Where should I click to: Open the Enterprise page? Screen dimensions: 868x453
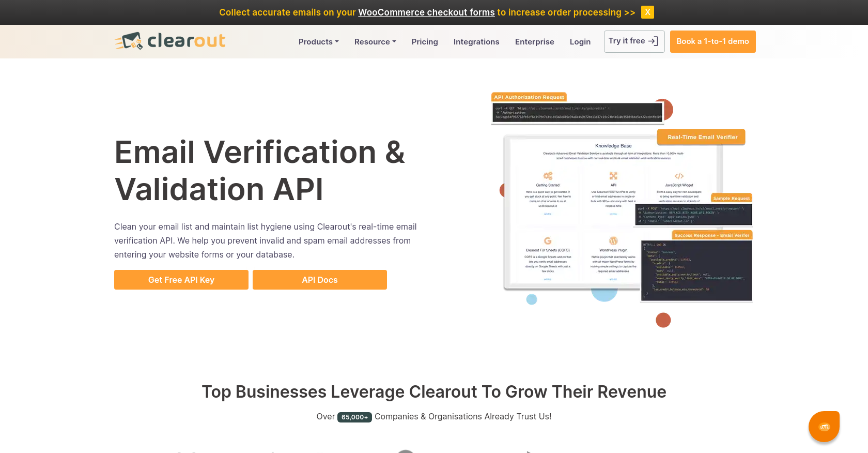pyautogui.click(x=534, y=42)
